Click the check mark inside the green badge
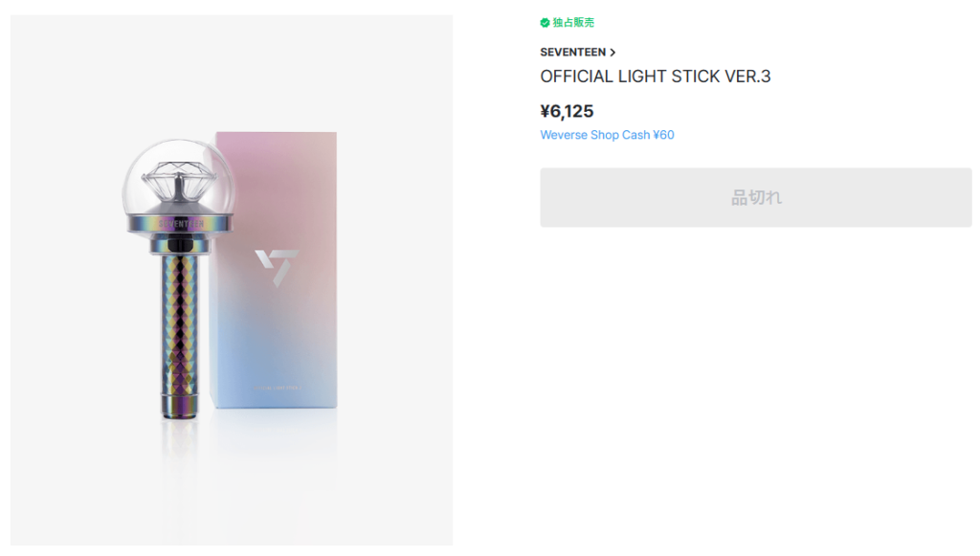The width and height of the screenshot is (980, 556). coord(543,20)
